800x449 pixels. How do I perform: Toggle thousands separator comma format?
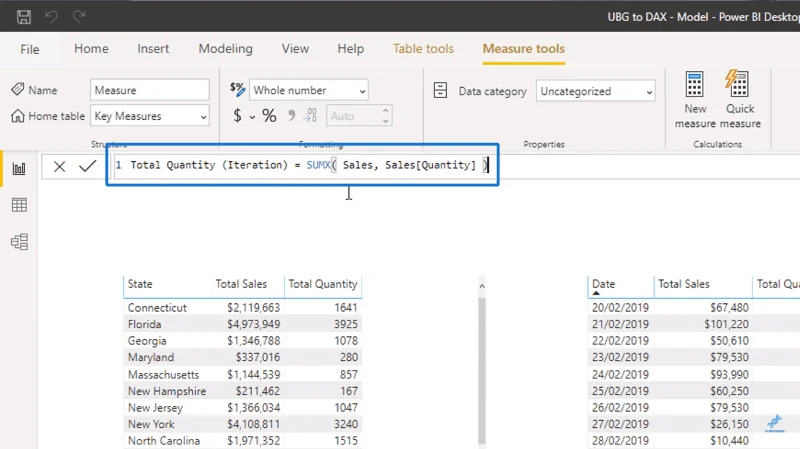click(x=291, y=116)
